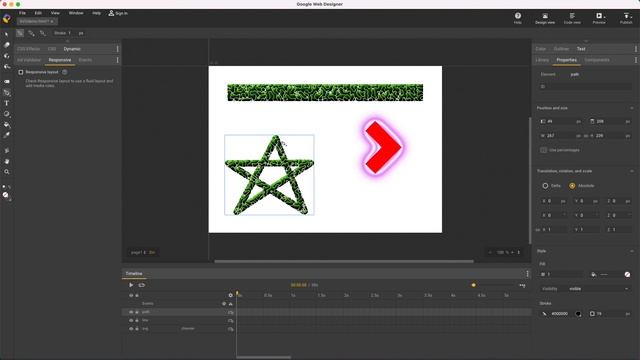
Task: Switch to the Events tab
Action: [x=85, y=60]
